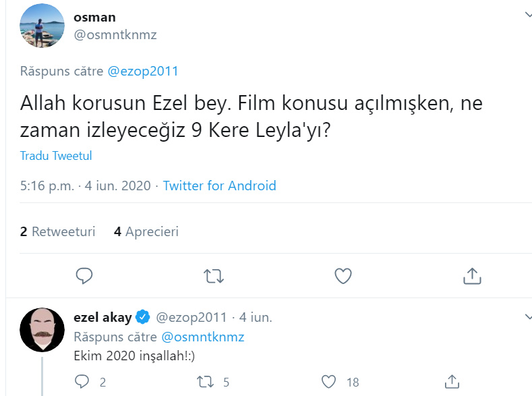Open options chevron on osman's tweet

tap(527, 15)
